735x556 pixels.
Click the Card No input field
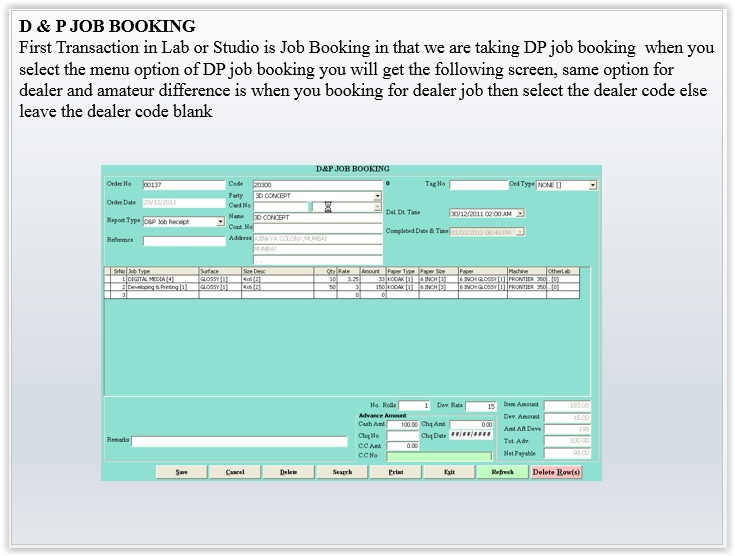(281, 206)
